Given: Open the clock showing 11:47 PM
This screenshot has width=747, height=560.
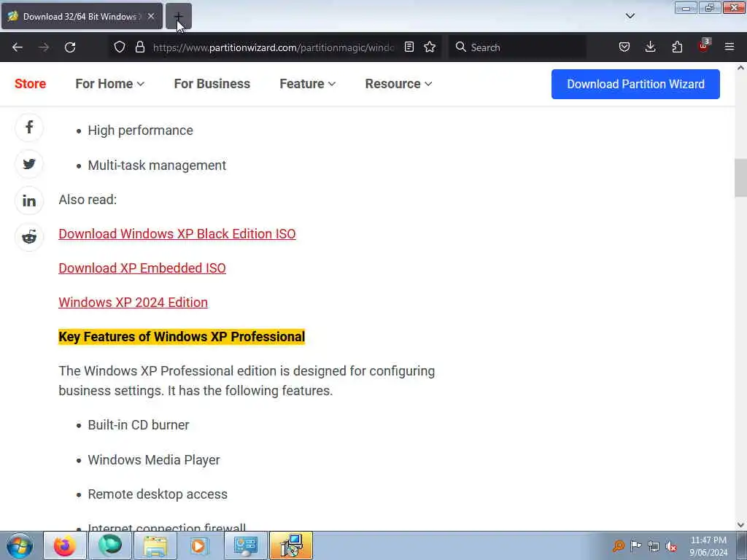Looking at the screenshot, I should pos(708,545).
